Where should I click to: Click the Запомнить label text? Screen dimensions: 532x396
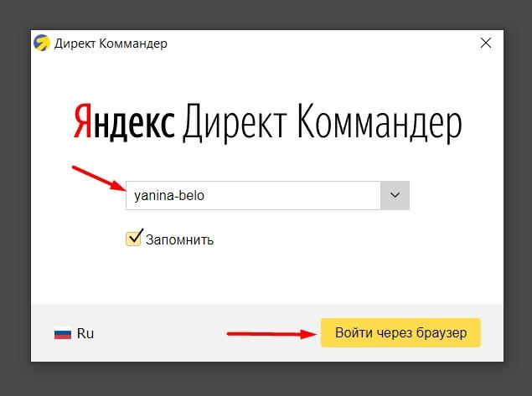[x=180, y=239]
